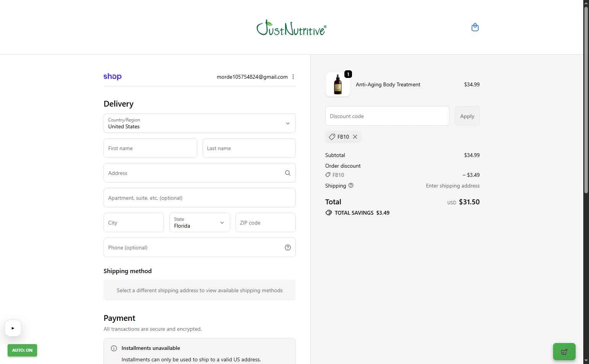Click the Payment heading
The height and width of the screenshot is (364, 589).
[119, 318]
